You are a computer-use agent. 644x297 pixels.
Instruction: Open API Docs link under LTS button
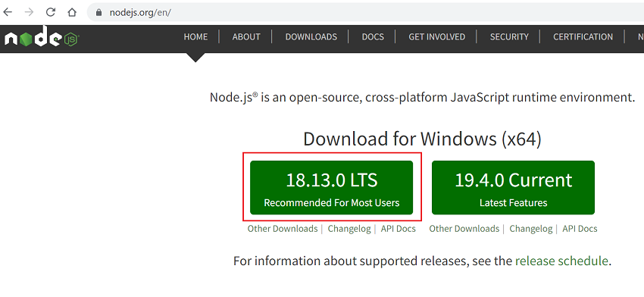tap(398, 229)
